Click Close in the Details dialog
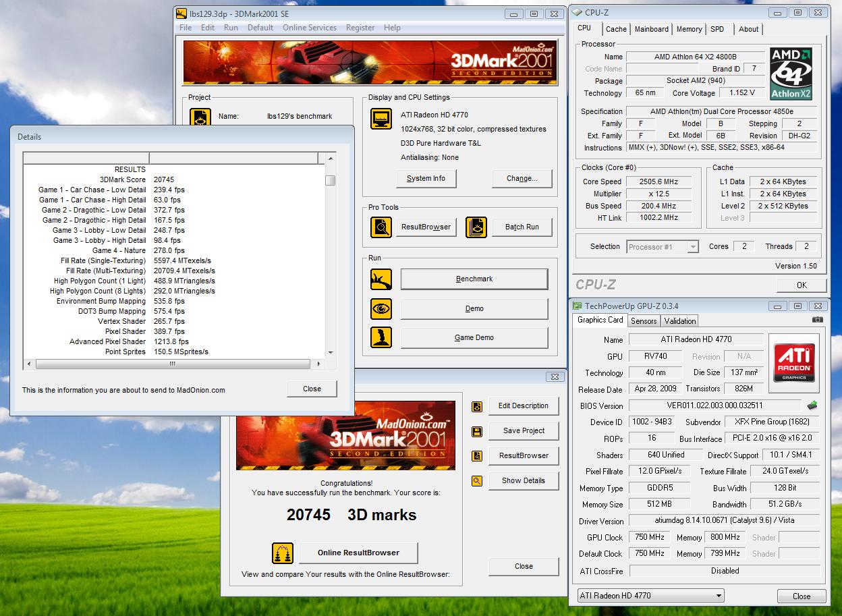842x616 pixels. 312,389
